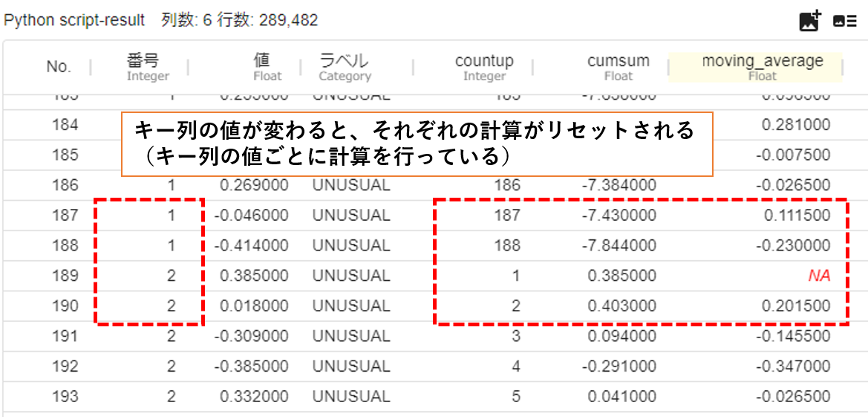Click the No. column header
This screenshot has height=417, width=868.
point(59,67)
